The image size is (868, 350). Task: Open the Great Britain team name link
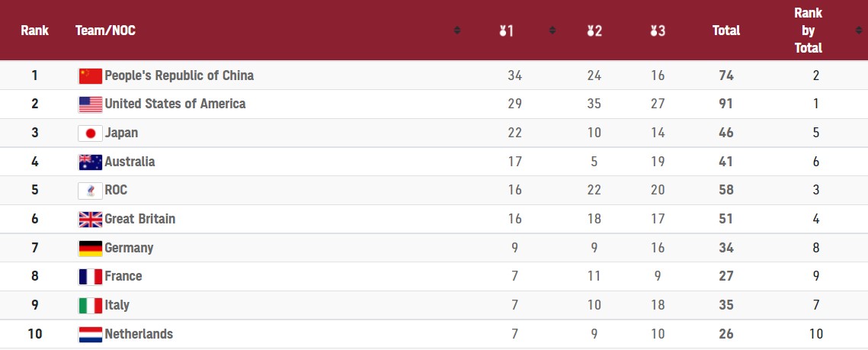pos(139,219)
